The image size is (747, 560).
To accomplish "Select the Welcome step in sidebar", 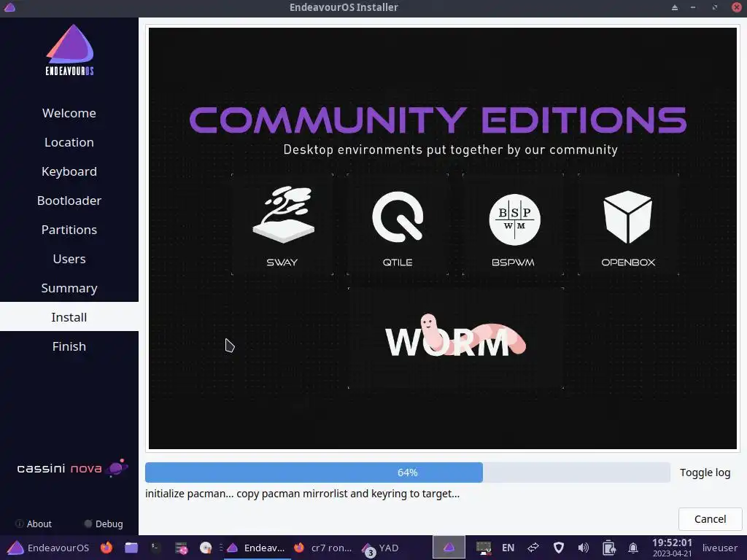I will pos(69,113).
